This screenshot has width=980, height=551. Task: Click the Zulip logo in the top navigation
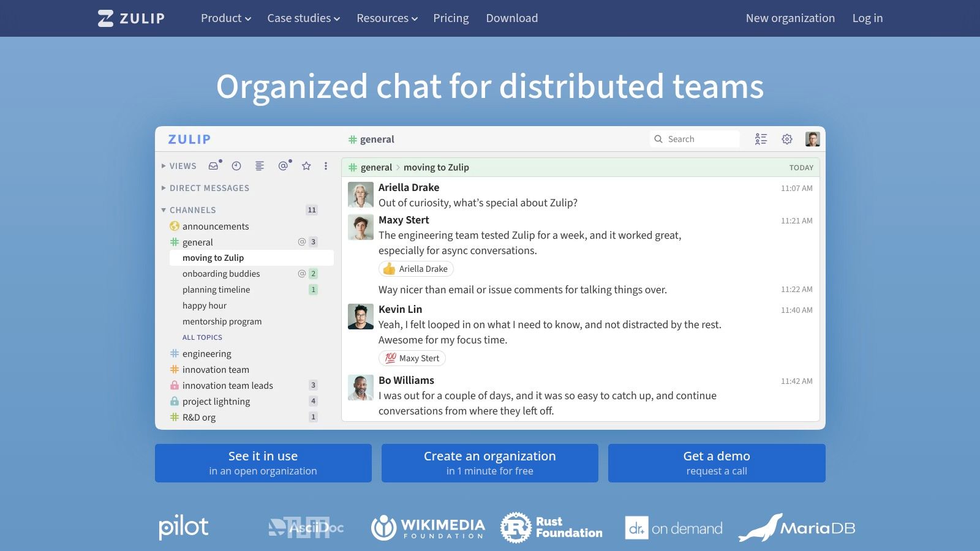[131, 18]
